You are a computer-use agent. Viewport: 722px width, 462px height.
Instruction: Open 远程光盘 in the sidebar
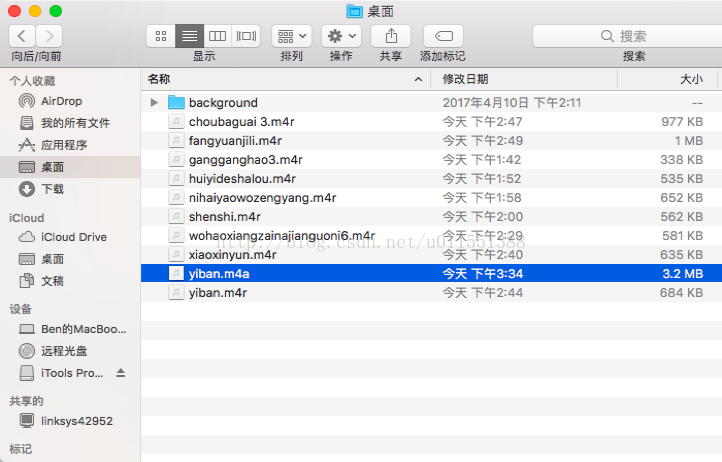(70, 351)
